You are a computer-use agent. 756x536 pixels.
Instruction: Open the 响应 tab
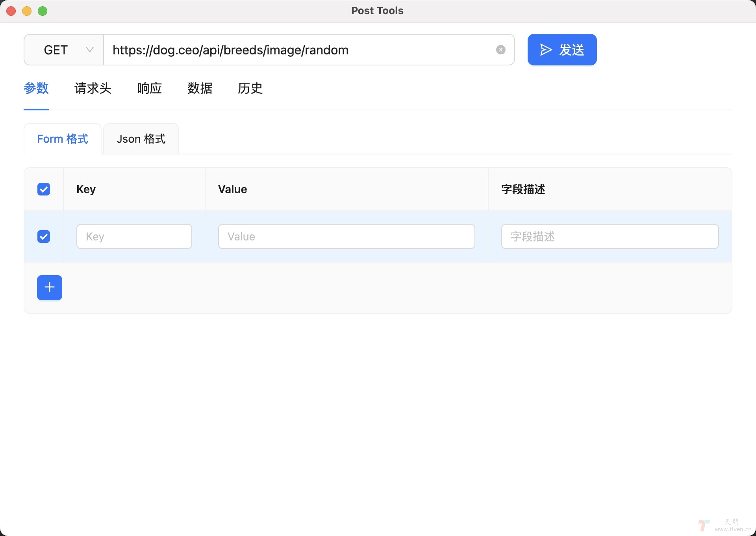[150, 88]
